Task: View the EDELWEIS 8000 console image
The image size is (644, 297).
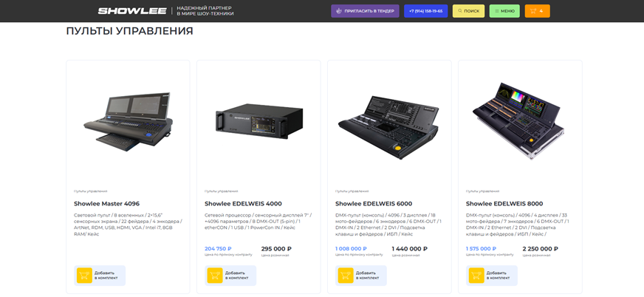Action: pos(519,120)
